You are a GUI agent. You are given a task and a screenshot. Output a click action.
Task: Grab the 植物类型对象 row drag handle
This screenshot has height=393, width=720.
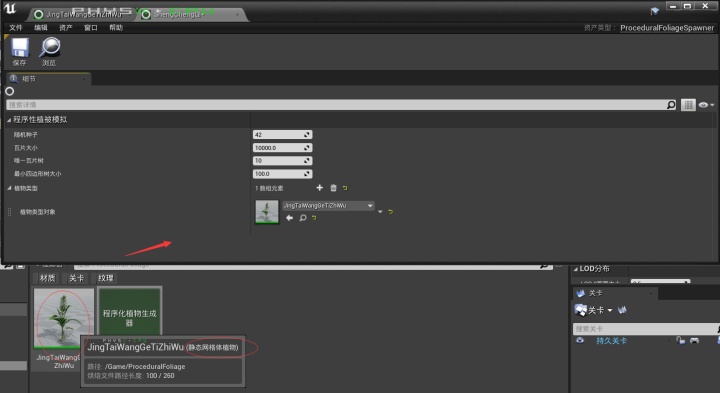[10, 212]
